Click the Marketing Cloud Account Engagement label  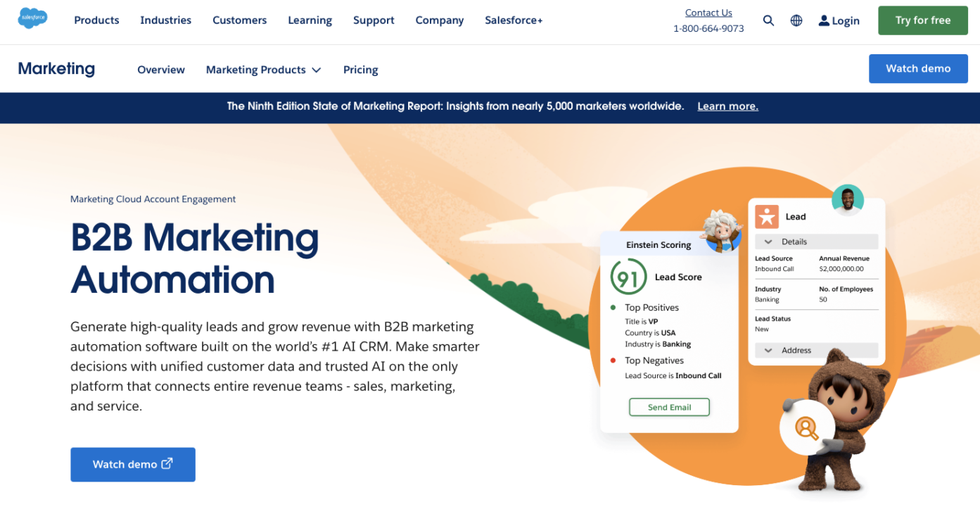point(153,199)
